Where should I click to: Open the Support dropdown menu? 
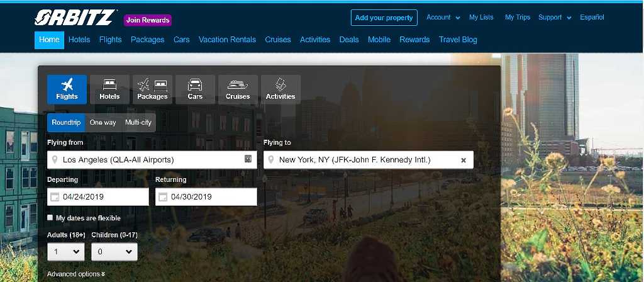(555, 17)
